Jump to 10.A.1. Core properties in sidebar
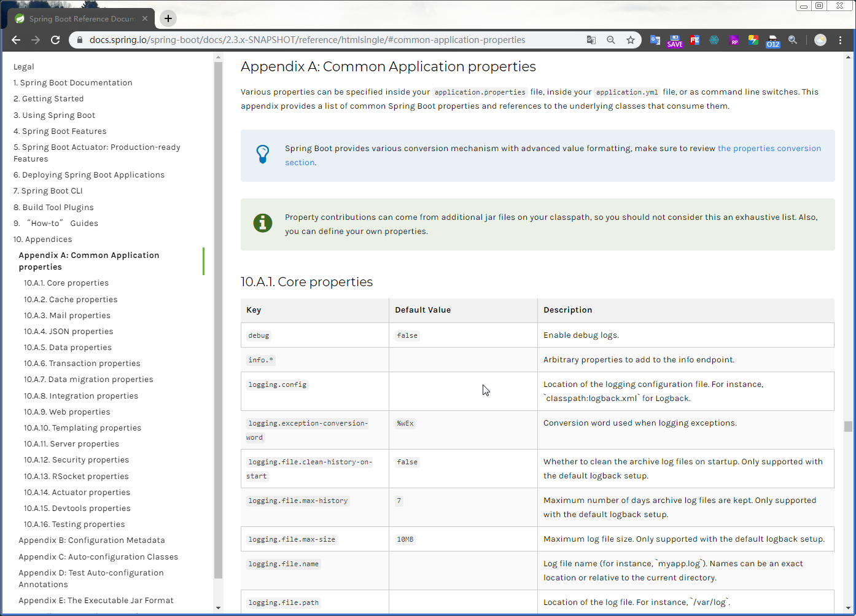 click(66, 283)
